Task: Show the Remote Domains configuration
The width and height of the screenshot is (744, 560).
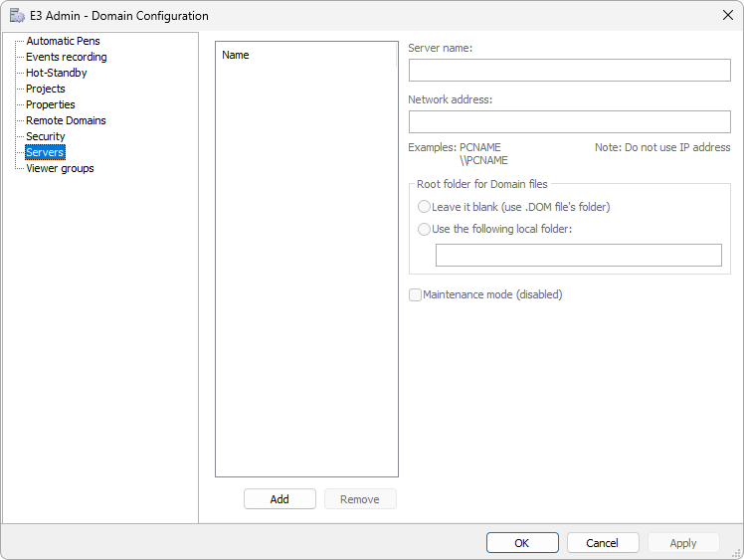Action: point(66,120)
